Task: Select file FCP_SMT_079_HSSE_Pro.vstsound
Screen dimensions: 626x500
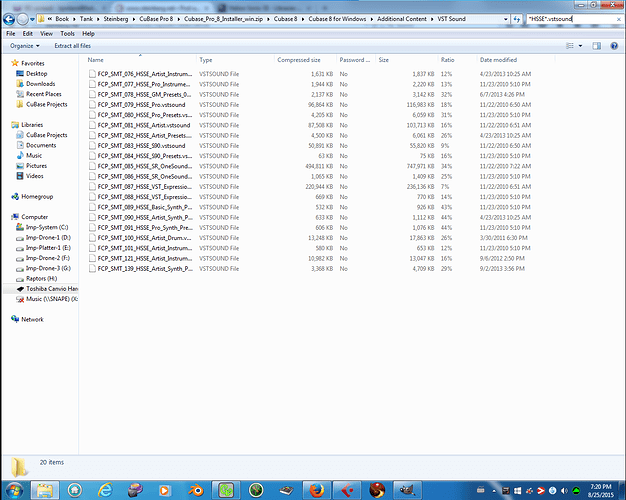Action: click(141, 105)
